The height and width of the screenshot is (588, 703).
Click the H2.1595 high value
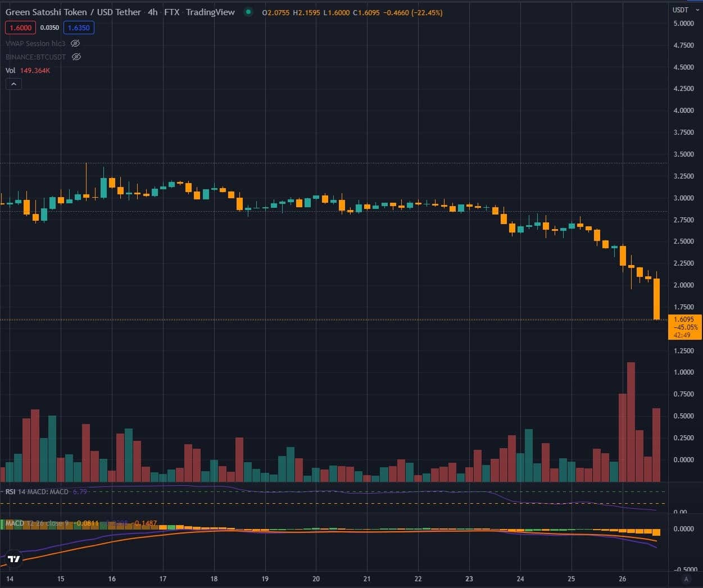coord(306,12)
